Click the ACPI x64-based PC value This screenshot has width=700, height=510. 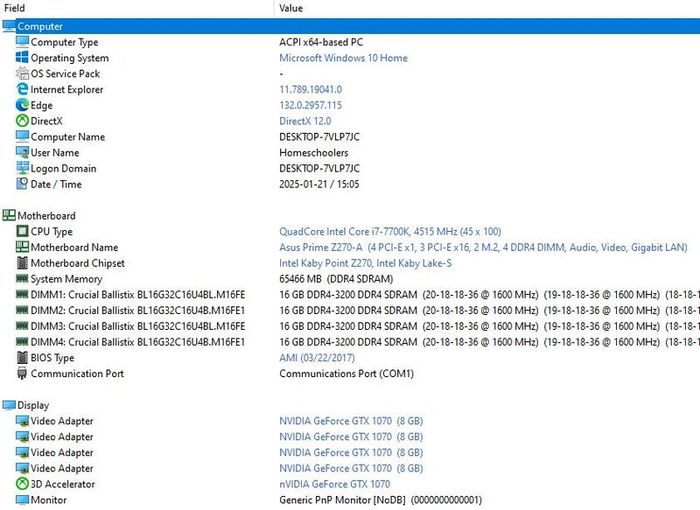click(321, 42)
